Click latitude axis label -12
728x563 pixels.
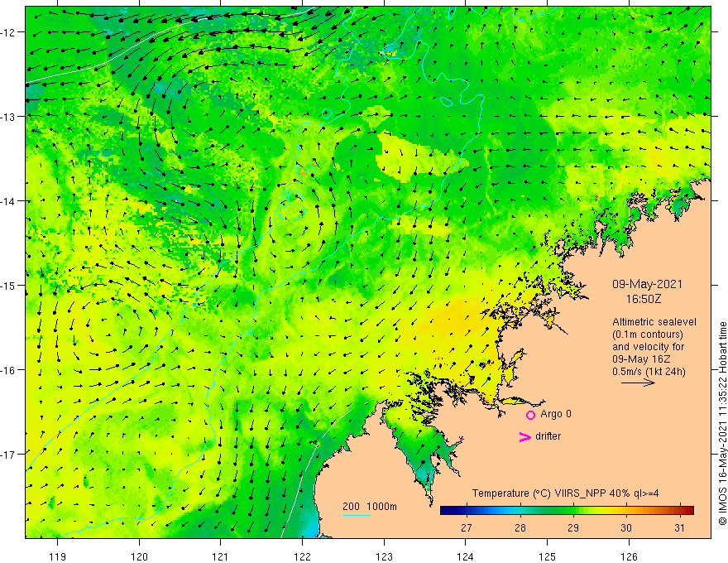(8, 32)
